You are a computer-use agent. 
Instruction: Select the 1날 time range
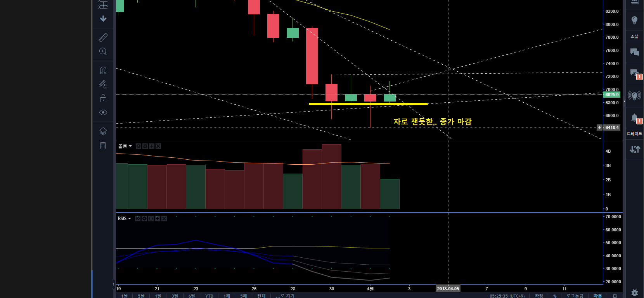(x=124, y=296)
